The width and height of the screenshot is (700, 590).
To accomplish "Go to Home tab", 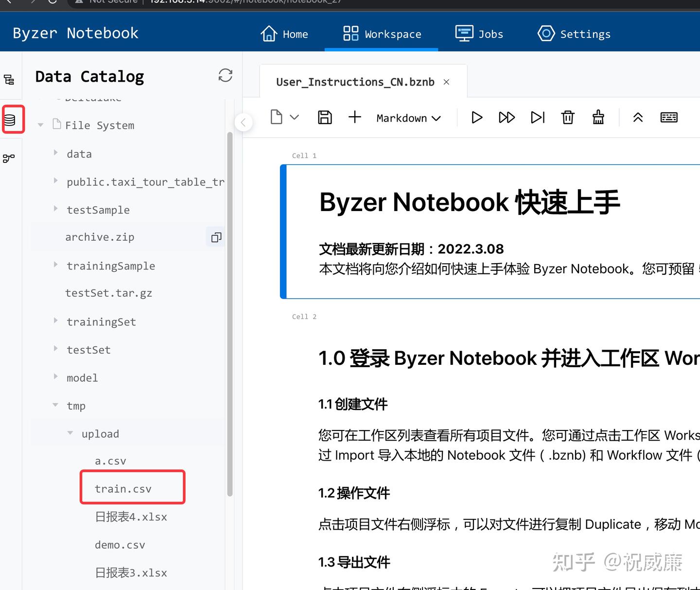I will [x=284, y=34].
